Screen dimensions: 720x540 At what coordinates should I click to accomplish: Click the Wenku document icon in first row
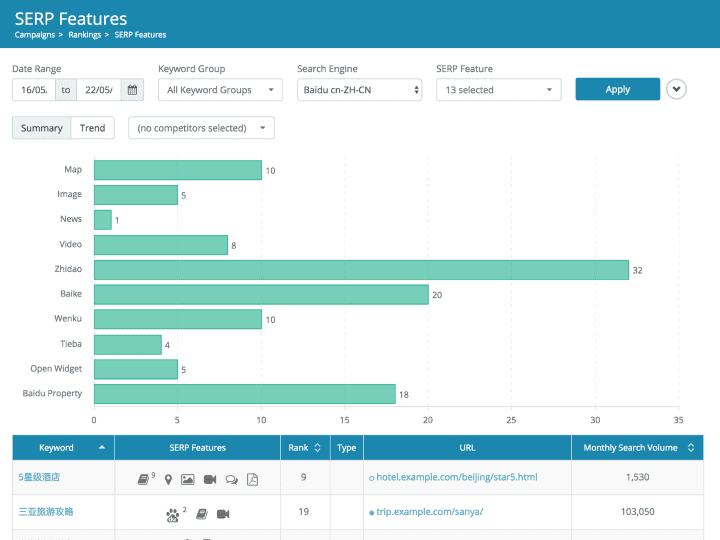pyautogui.click(x=252, y=479)
